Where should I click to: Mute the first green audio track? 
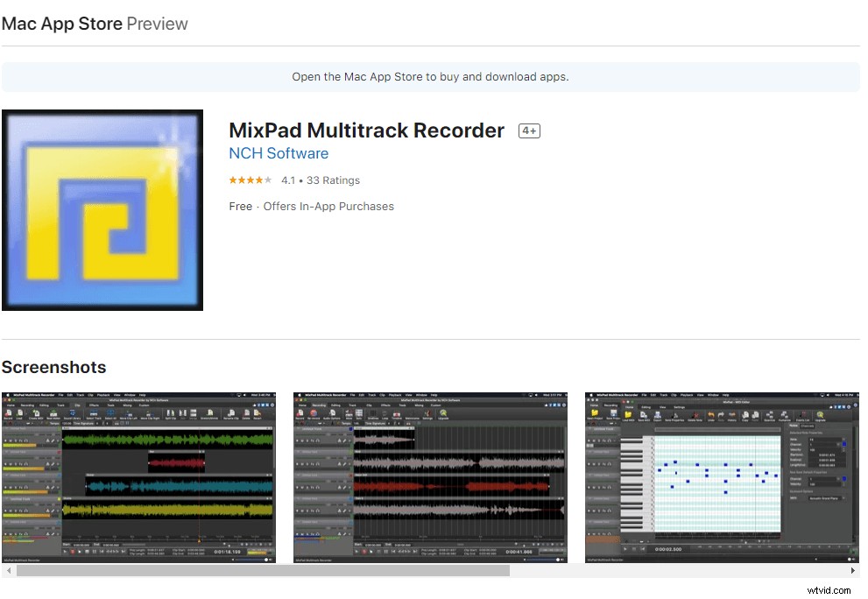(x=10, y=440)
